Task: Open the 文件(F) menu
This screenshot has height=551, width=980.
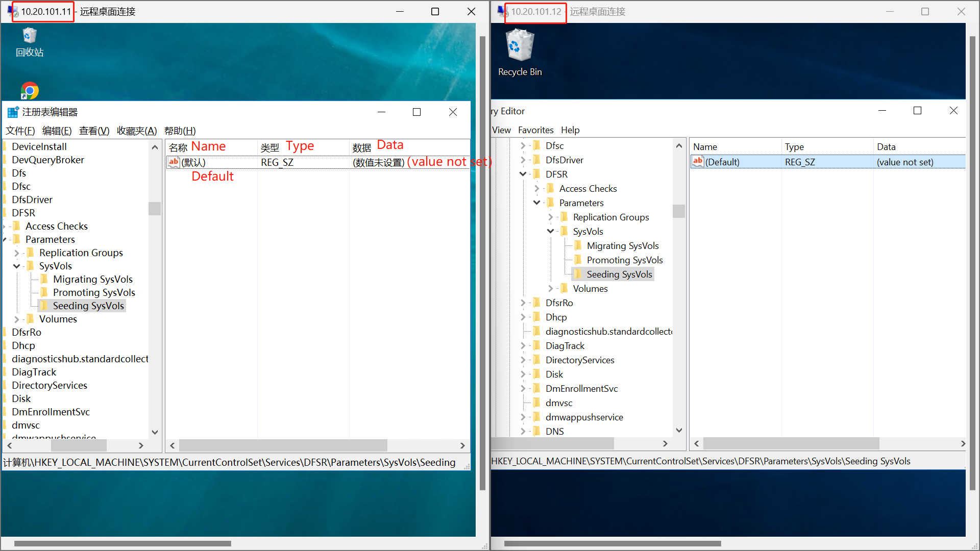Action: tap(20, 131)
